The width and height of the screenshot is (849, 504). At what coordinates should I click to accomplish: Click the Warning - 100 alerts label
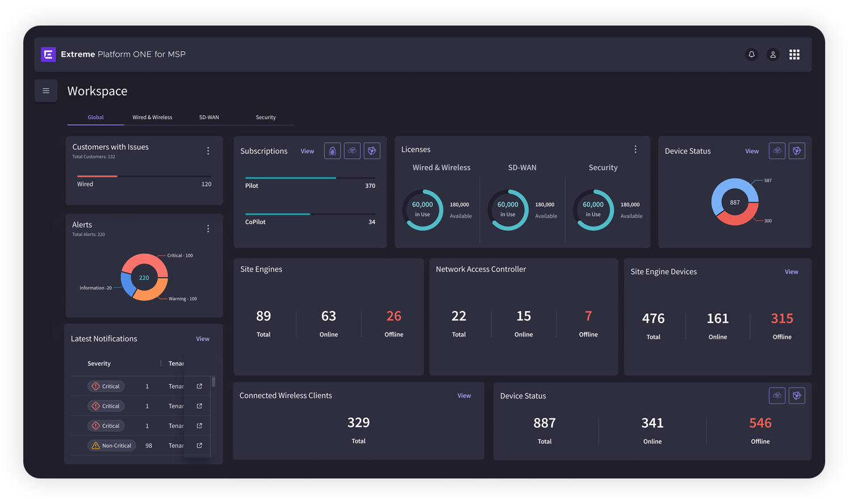click(183, 299)
